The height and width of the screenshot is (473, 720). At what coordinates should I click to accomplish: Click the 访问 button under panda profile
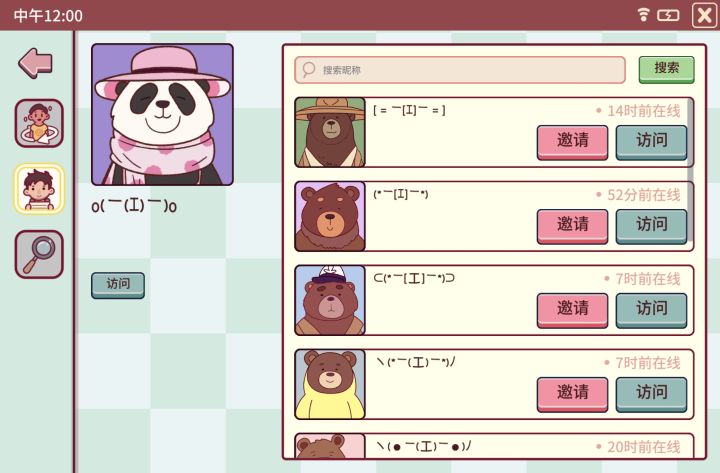tap(118, 285)
